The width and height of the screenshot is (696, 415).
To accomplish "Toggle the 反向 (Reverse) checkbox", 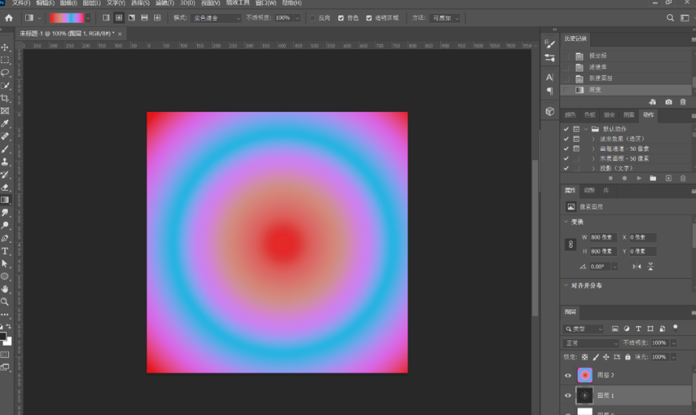I will coord(313,18).
